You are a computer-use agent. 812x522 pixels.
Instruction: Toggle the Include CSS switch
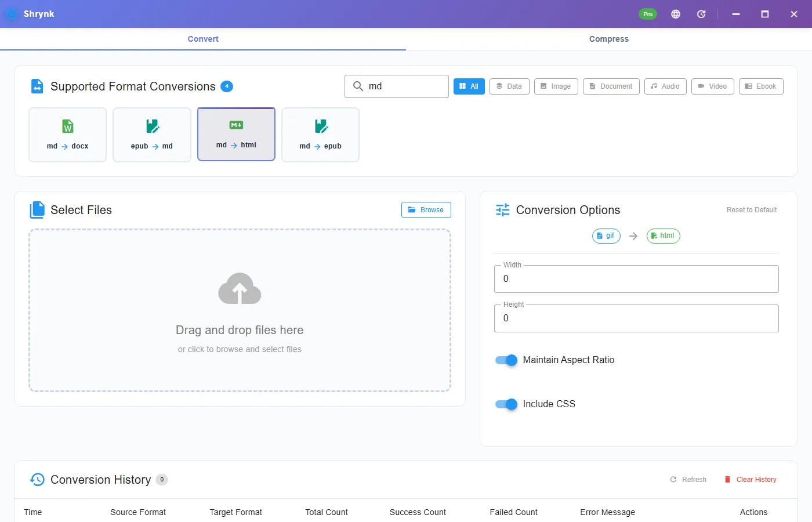[506, 404]
